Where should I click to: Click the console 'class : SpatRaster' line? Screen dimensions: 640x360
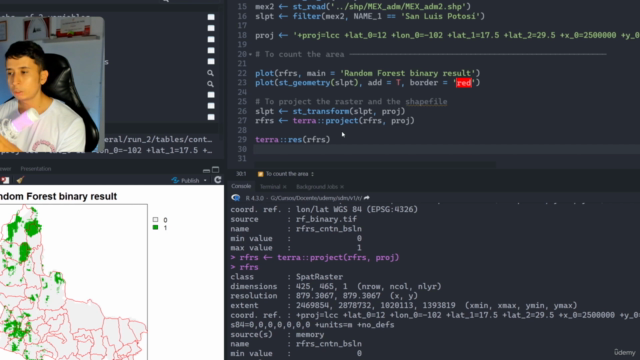click(287, 277)
